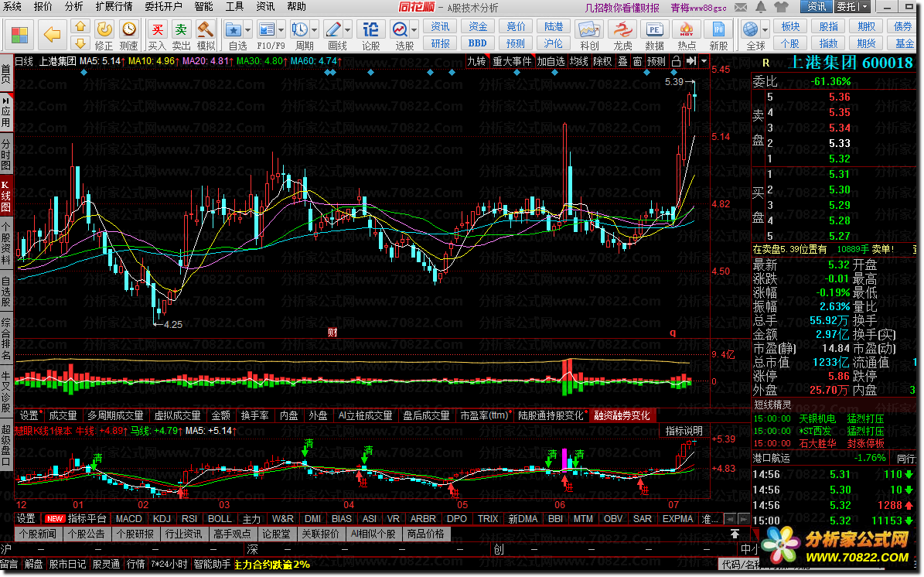Viewport: 924px width, 577px height.
Task: Click the yellow back arrow icon
Action: tap(52, 34)
